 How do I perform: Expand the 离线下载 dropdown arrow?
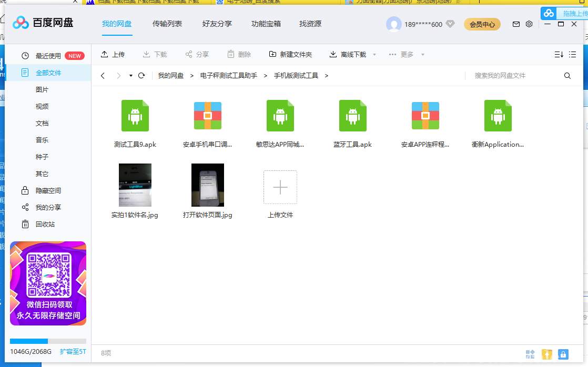click(374, 55)
